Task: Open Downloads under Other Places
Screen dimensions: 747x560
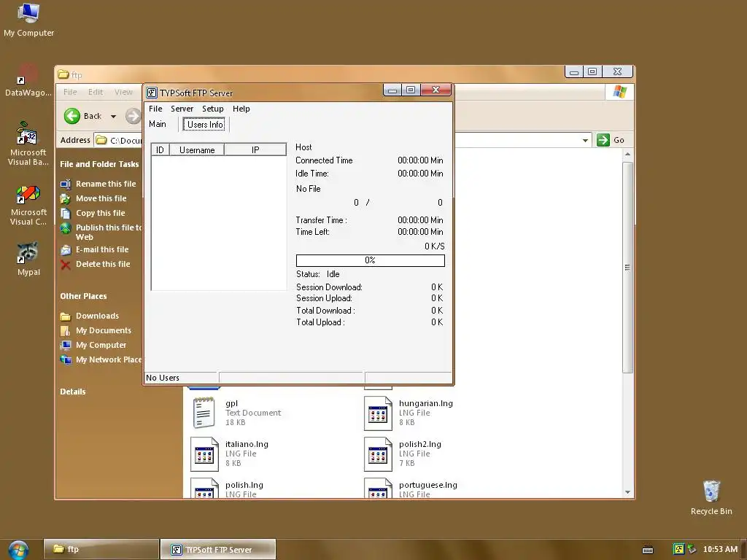Action: pos(97,316)
